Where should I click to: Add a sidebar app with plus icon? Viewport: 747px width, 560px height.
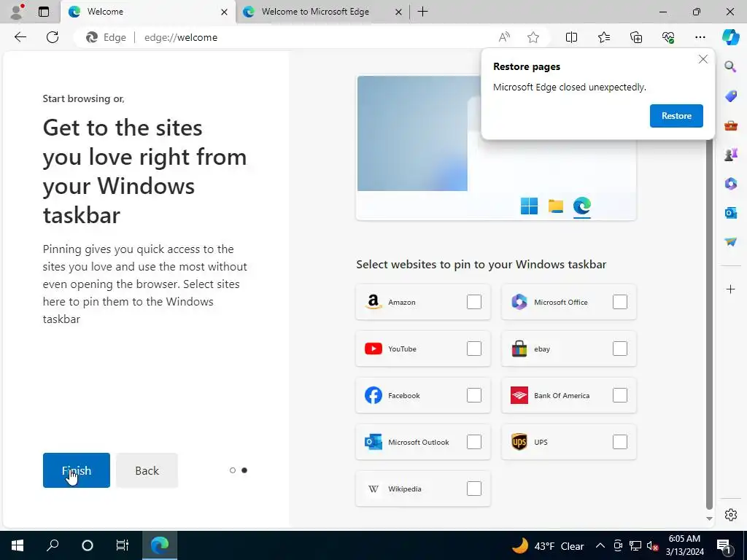pyautogui.click(x=730, y=289)
